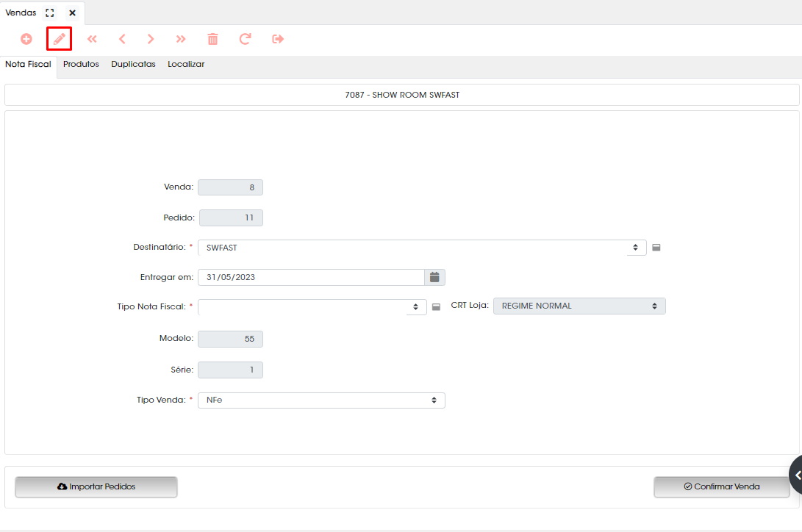This screenshot has height=532, width=802.
Task: Click the Entregar em date field
Action: (311, 277)
